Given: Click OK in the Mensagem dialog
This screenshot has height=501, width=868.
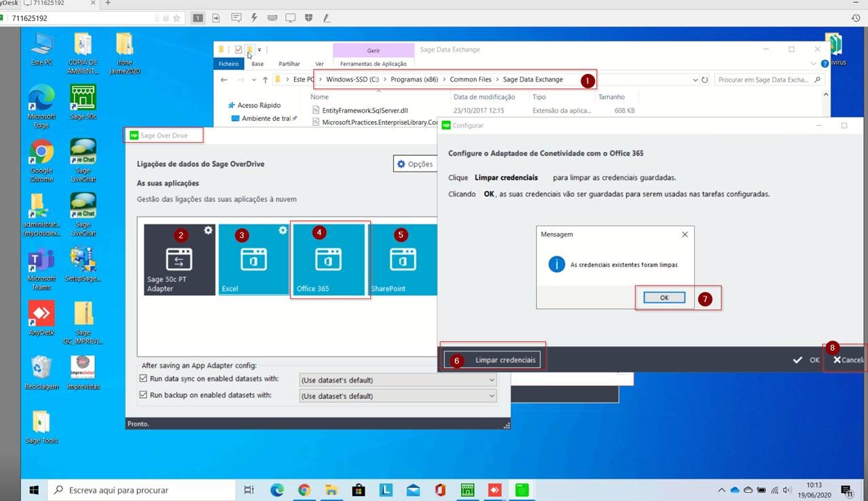Looking at the screenshot, I should pos(664,298).
